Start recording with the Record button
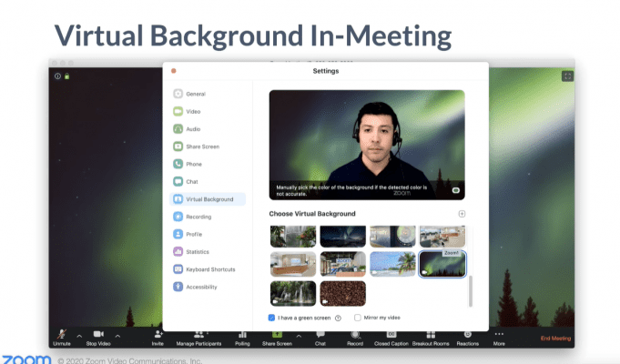Viewport: 620px width, 364px height. [x=355, y=339]
